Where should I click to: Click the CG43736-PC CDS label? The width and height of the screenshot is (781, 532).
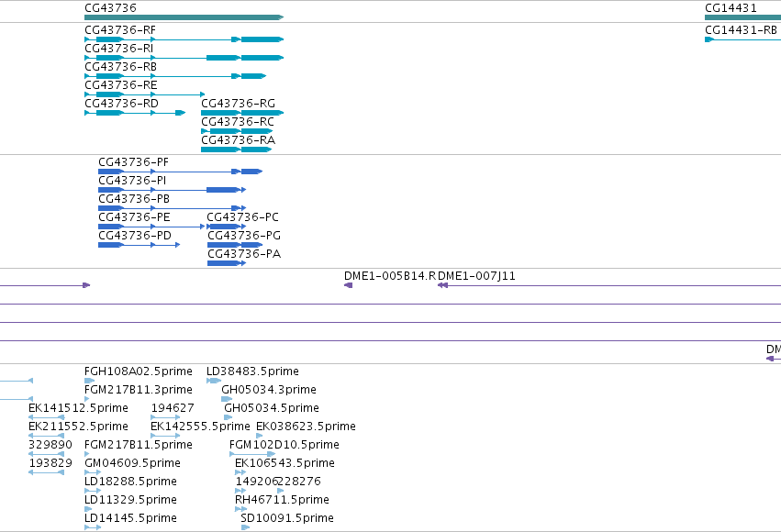point(243,217)
